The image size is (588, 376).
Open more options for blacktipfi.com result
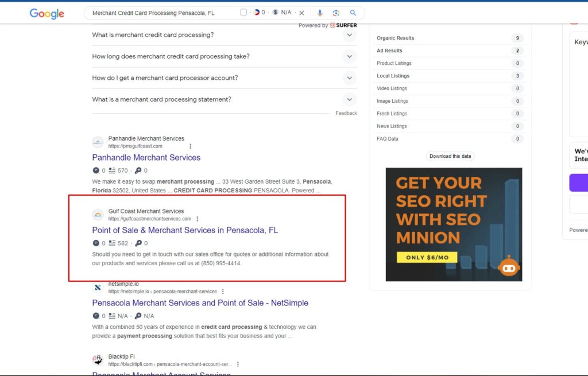(x=238, y=365)
